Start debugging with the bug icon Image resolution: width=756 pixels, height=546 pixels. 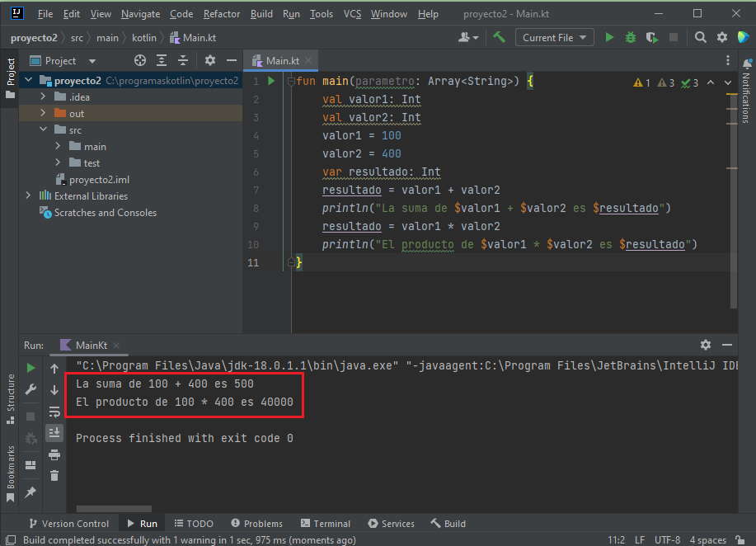630,38
